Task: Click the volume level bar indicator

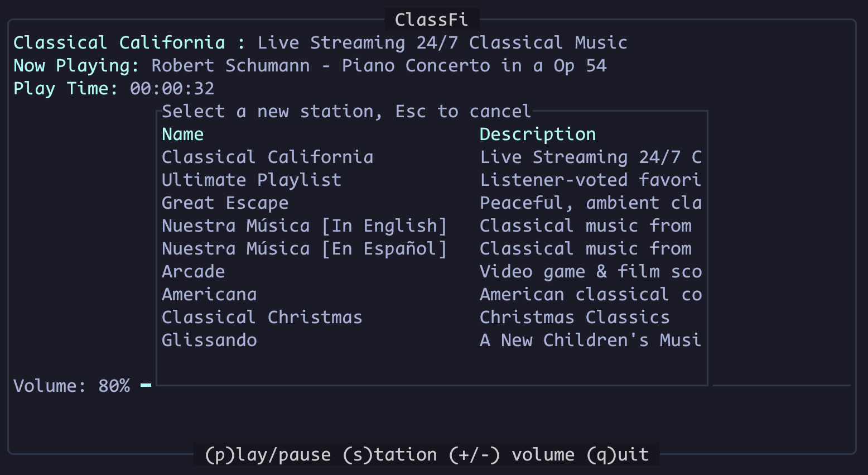Action: (146, 385)
